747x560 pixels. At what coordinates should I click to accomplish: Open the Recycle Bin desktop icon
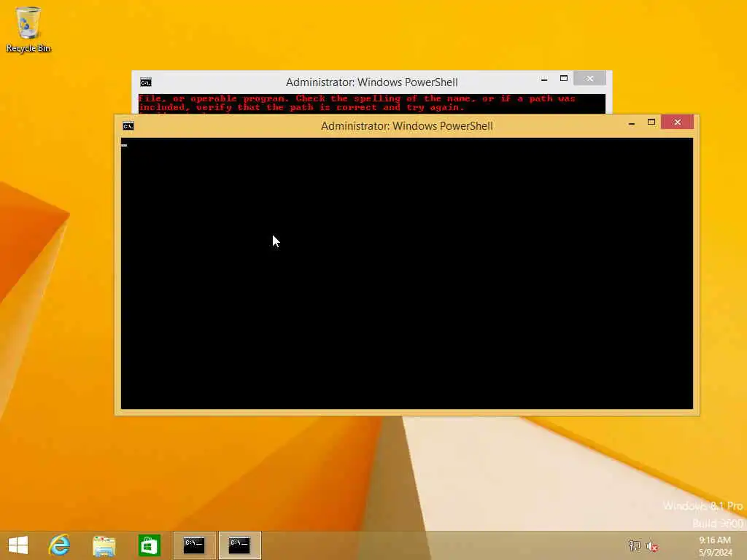[x=28, y=29]
